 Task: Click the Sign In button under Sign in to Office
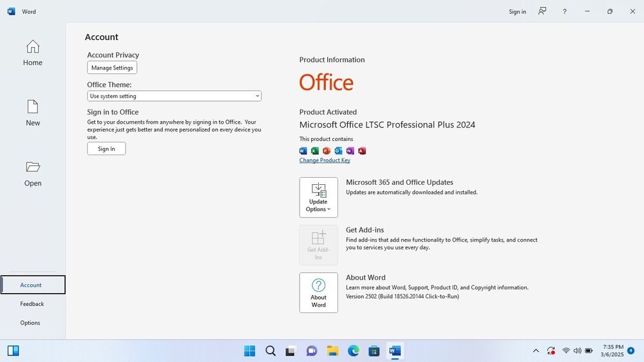coord(106,149)
